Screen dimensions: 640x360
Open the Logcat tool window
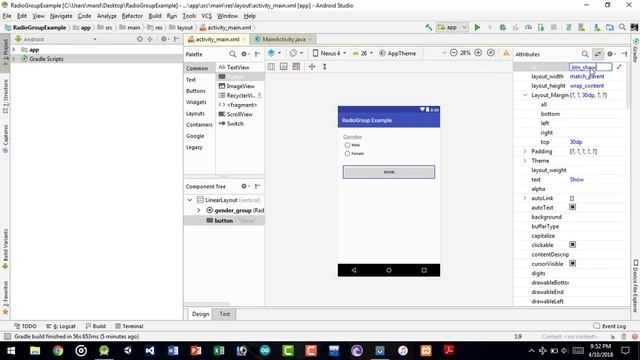(61, 326)
